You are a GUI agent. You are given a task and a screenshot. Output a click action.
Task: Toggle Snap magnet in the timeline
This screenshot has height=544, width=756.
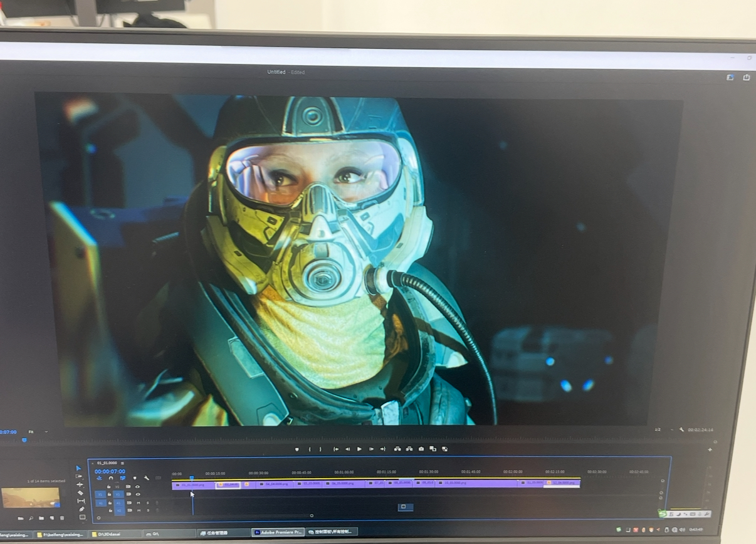point(111,478)
